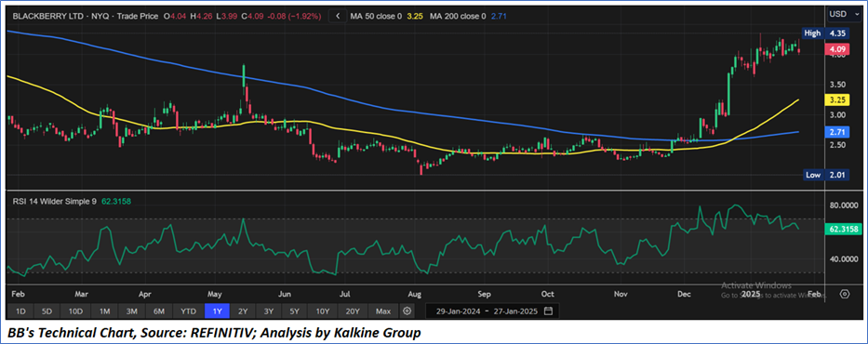
Task: Click the target icon at the axis corner
Action: pos(845,294)
